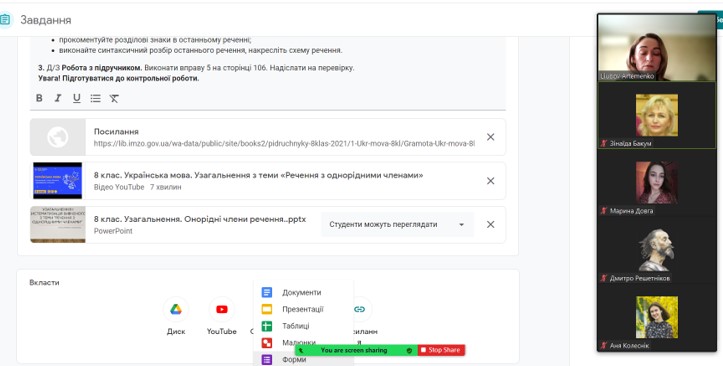The image size is (723, 366).
Task: Click muted mic icon of Аня Колесник
Action: pos(604,345)
